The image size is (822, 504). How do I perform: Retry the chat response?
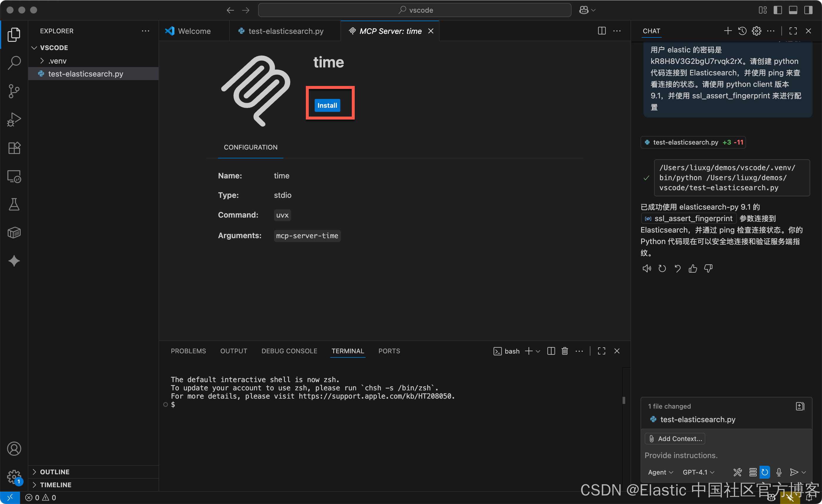tap(662, 269)
